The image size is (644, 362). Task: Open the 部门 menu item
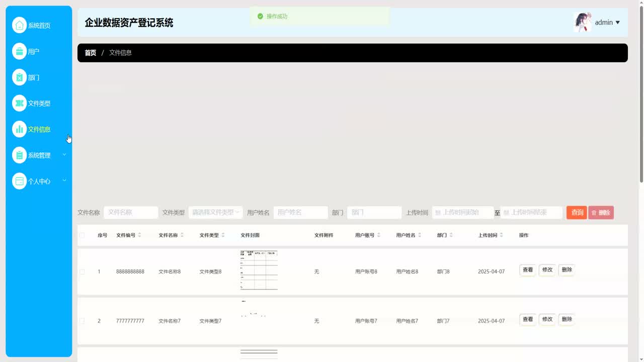(x=34, y=77)
